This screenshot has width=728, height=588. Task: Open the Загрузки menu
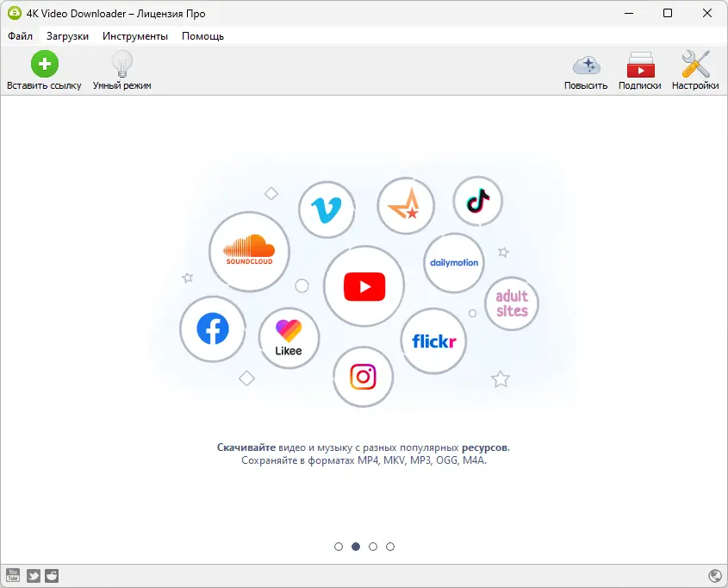click(x=66, y=36)
